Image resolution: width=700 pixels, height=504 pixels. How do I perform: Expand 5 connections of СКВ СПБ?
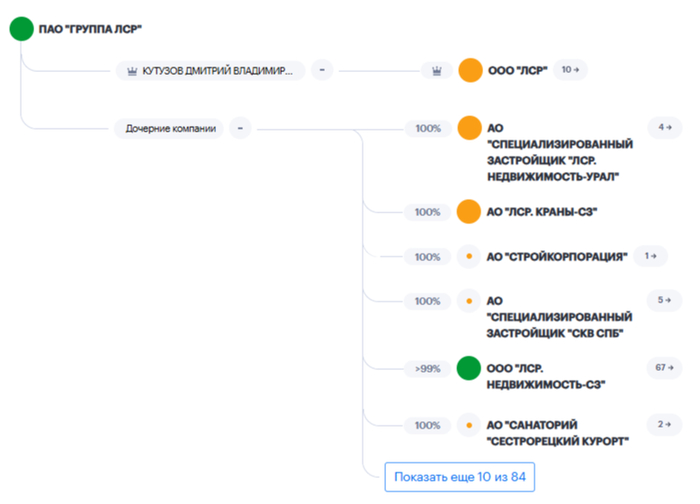point(660,299)
